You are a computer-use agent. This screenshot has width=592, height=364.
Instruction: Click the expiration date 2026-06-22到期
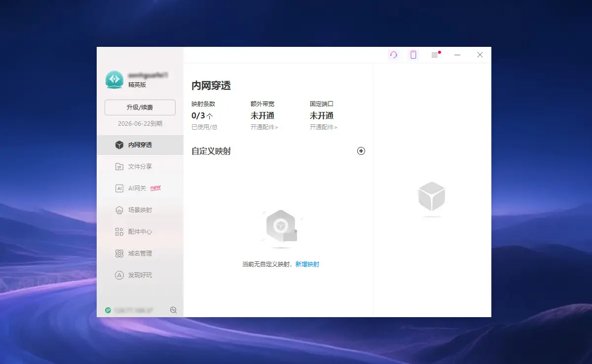point(140,124)
